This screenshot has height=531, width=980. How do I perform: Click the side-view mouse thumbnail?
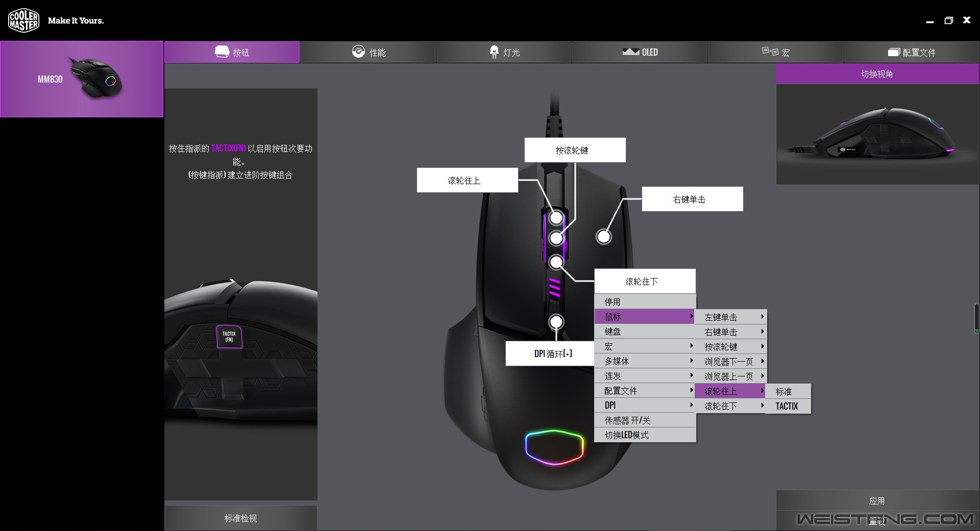(x=877, y=134)
